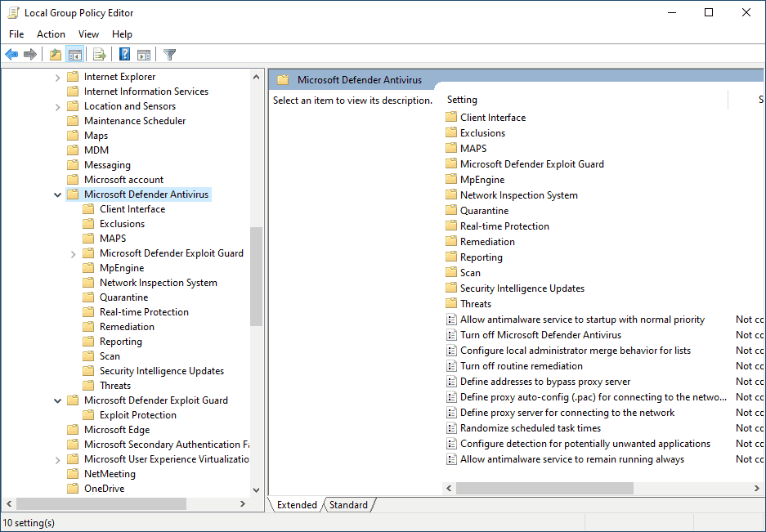
Task: Select Maintenance Scheduler in the tree
Action: 135,121
